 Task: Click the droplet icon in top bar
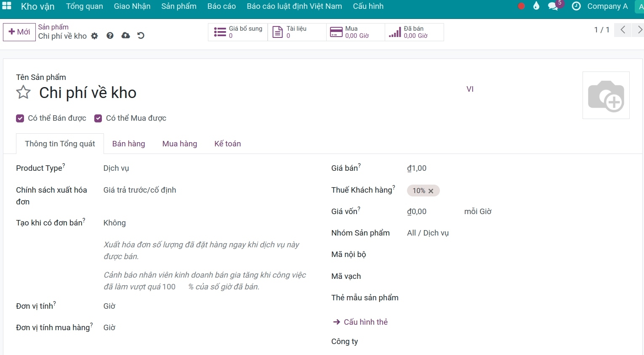pyautogui.click(x=536, y=6)
